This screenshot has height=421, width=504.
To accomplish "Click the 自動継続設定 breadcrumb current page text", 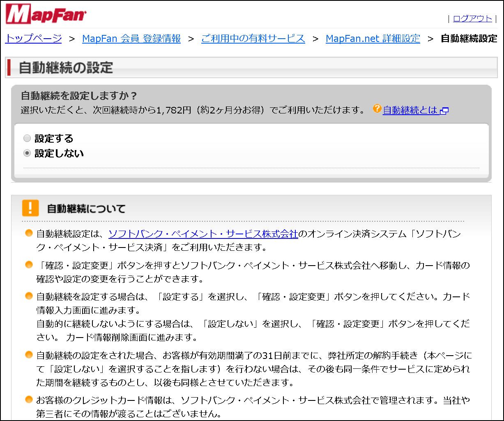I will tap(469, 39).
